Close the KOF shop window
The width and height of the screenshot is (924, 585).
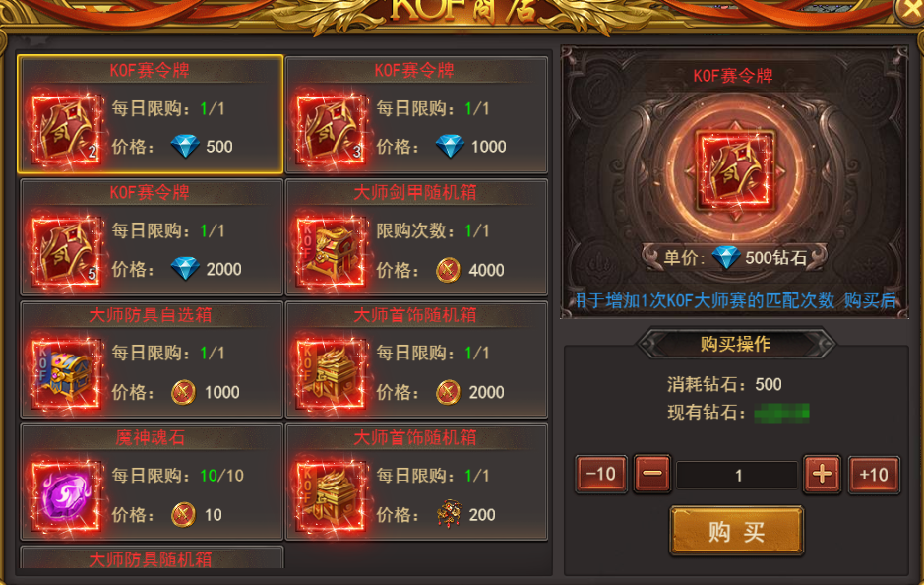click(x=909, y=10)
